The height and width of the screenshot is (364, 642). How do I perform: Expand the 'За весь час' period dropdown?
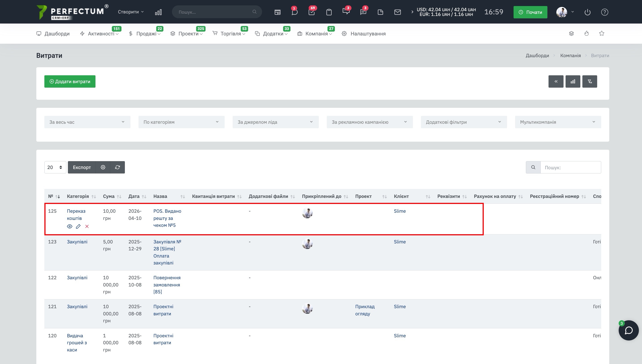click(x=87, y=122)
